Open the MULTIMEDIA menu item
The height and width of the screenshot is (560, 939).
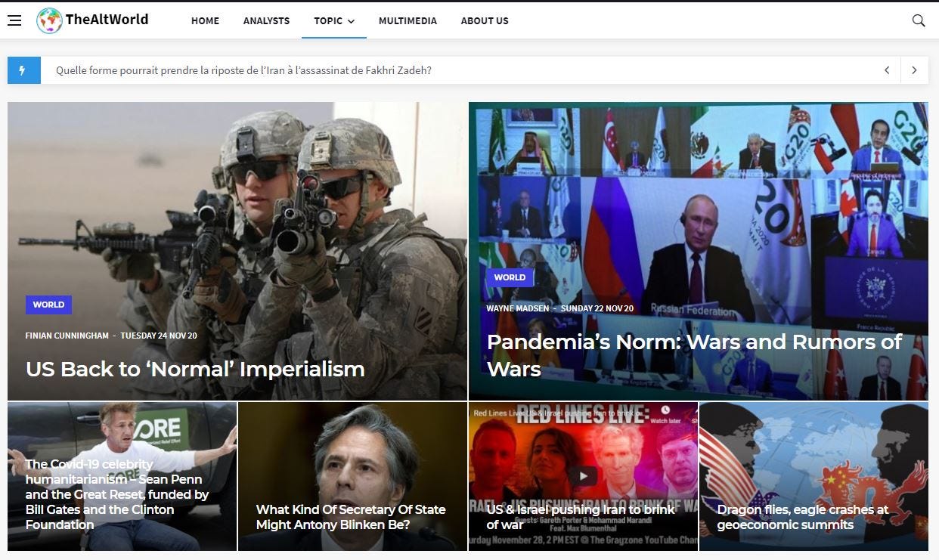[408, 20]
